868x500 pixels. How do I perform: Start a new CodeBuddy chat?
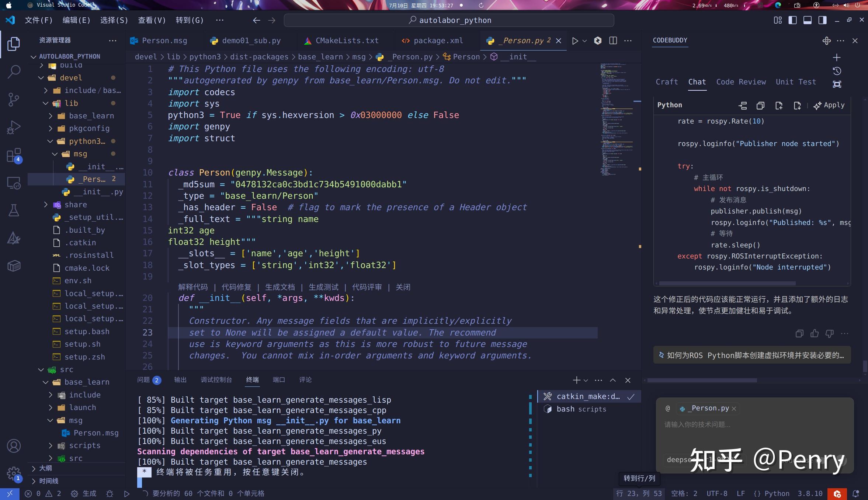pyautogui.click(x=837, y=57)
